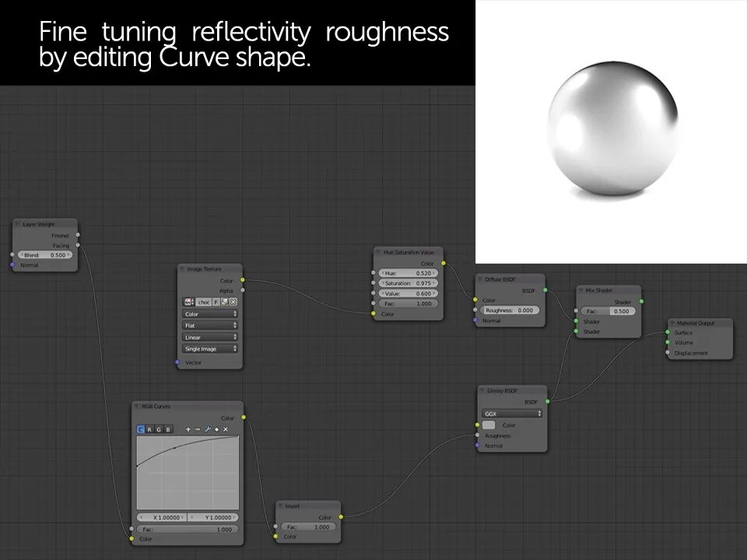Collapse the RGB Curves node
This screenshot has width=747, height=560.
(136, 406)
